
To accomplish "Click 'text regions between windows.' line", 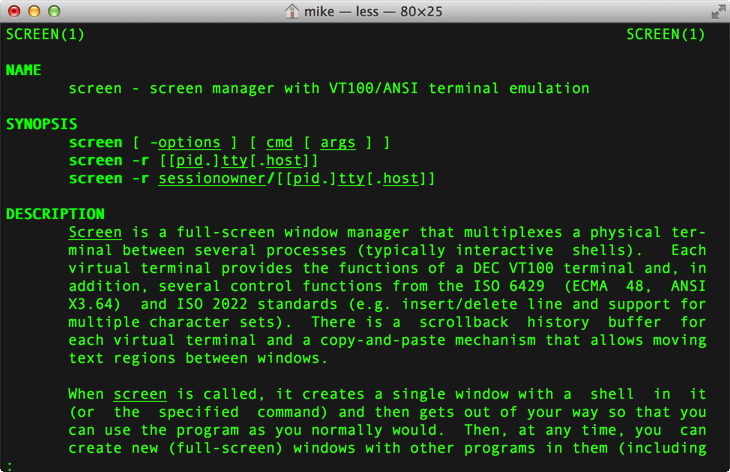I will pos(198,358).
